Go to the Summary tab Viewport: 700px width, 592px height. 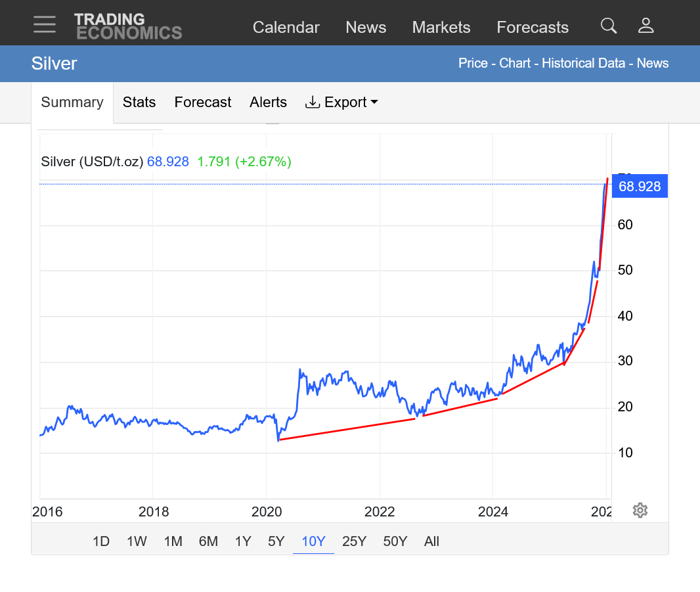click(x=72, y=102)
